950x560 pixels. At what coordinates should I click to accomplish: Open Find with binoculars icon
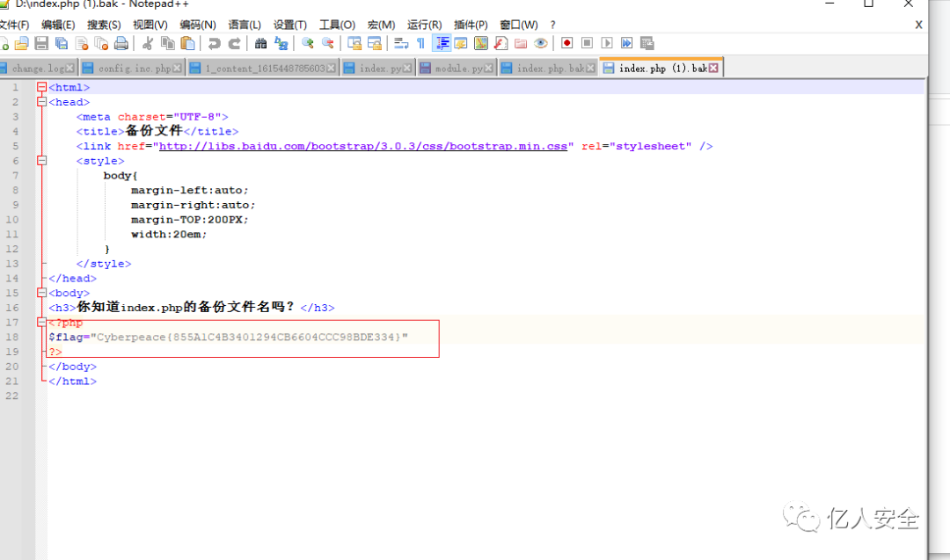(x=260, y=43)
